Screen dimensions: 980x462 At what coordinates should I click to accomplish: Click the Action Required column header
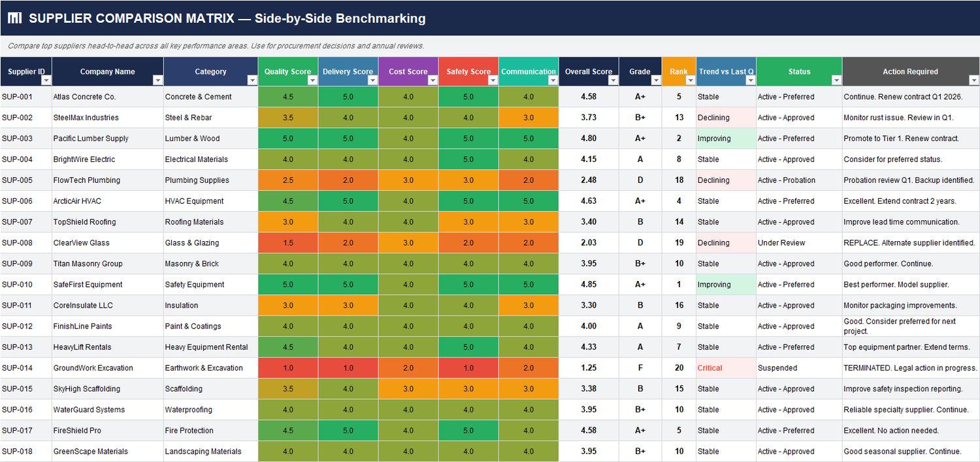[911, 72]
